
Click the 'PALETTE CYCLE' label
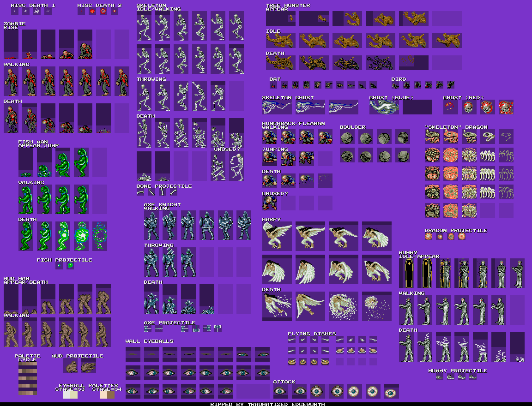tap(28, 358)
